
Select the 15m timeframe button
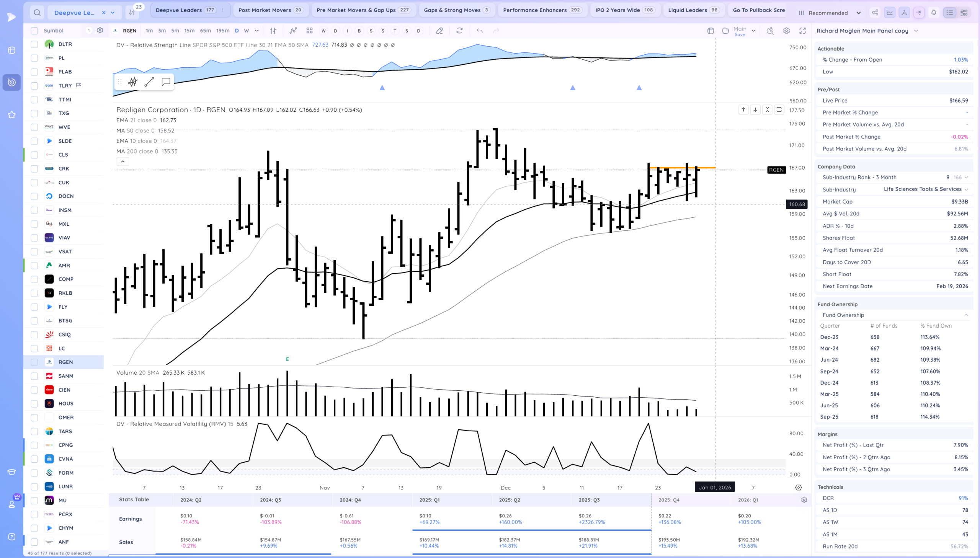tap(189, 31)
